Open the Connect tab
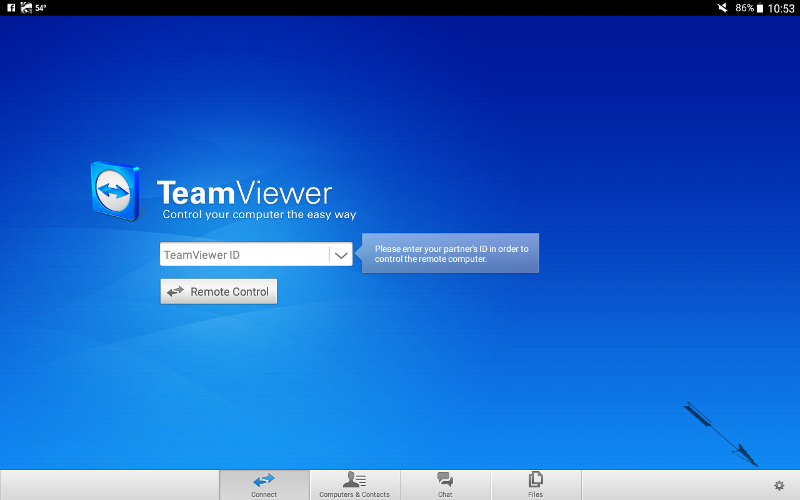 pos(264,485)
